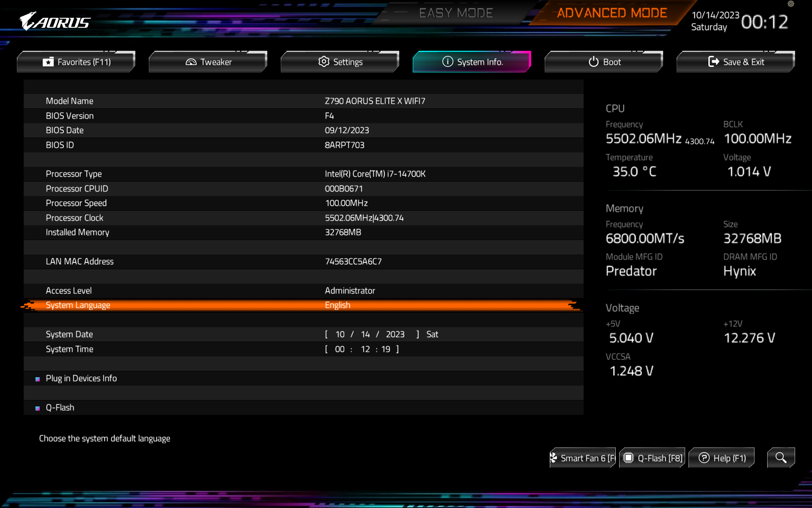812x508 pixels.
Task: Click the memory frequency 6800.00MT/s readout
Action: (x=645, y=238)
